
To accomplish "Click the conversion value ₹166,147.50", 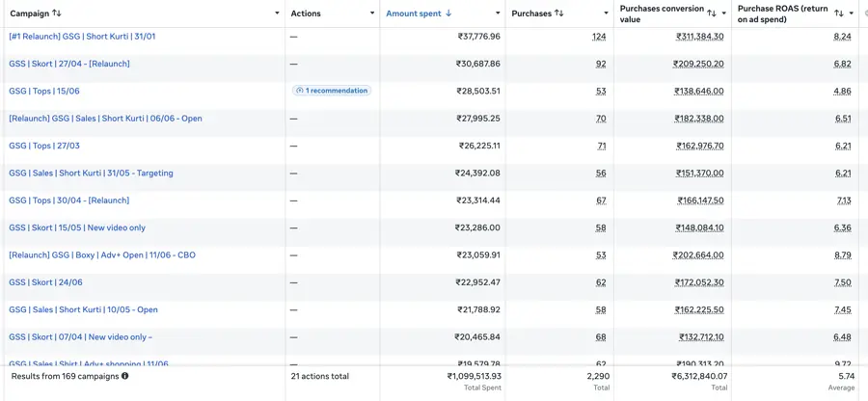I will click(700, 200).
